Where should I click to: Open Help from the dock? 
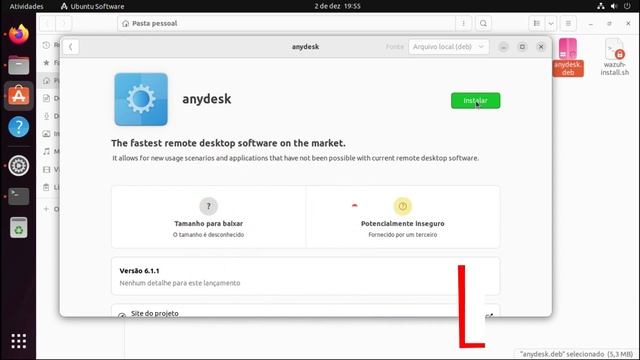click(x=18, y=127)
